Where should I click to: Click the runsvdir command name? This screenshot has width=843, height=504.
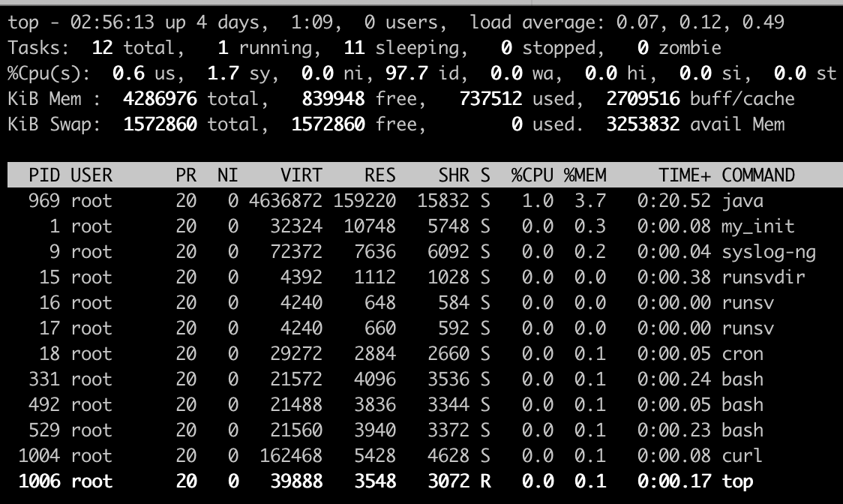[x=763, y=277]
